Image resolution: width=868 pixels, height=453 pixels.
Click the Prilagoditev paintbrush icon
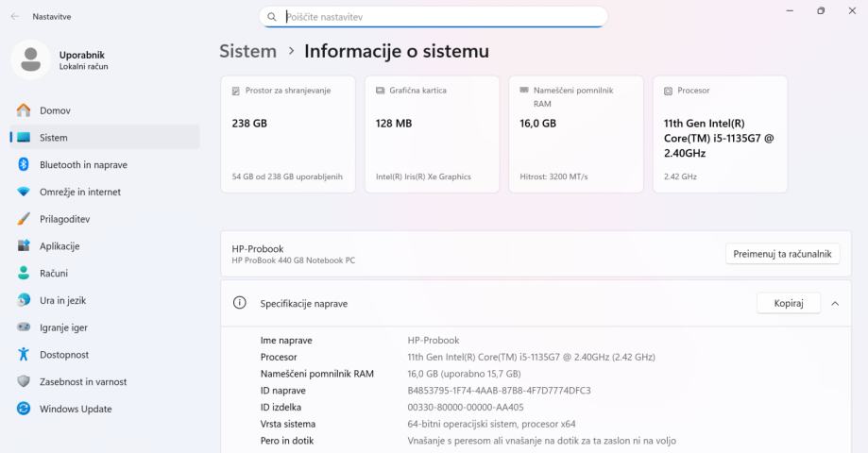(24, 219)
